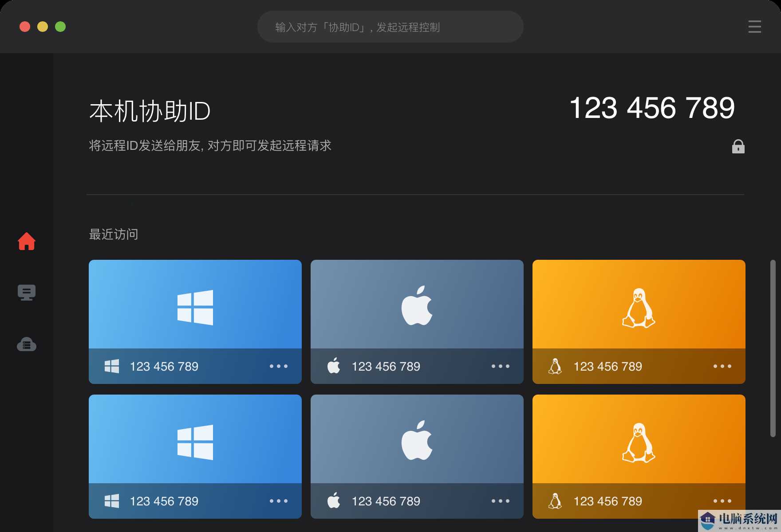The height and width of the screenshot is (532, 781).
Task: Click the lock icon under local ID
Action: 738,146
